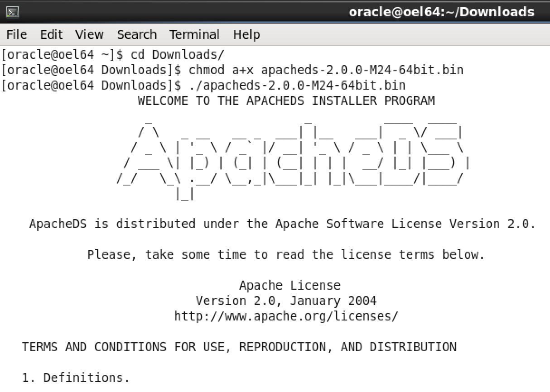Click the 'Apache License' heading text
This screenshot has width=550, height=392.
(289, 285)
